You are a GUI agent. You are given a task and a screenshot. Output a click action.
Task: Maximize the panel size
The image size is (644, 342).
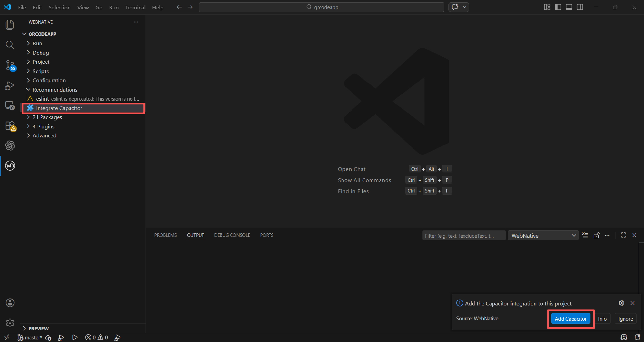[x=623, y=235]
